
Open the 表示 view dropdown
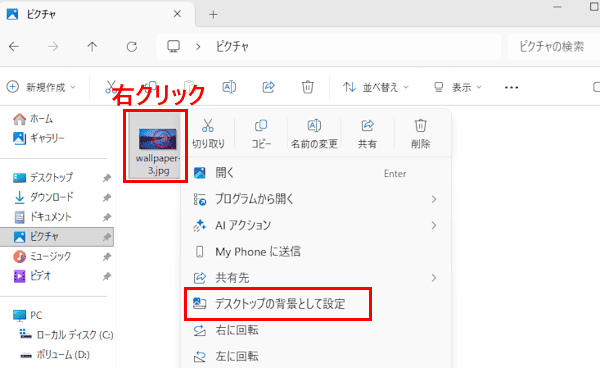[x=457, y=87]
